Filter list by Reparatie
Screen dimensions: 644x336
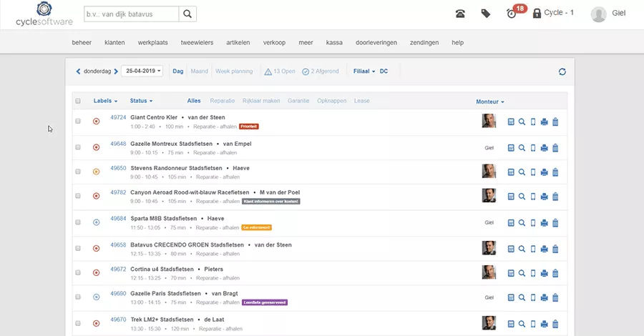coord(223,101)
